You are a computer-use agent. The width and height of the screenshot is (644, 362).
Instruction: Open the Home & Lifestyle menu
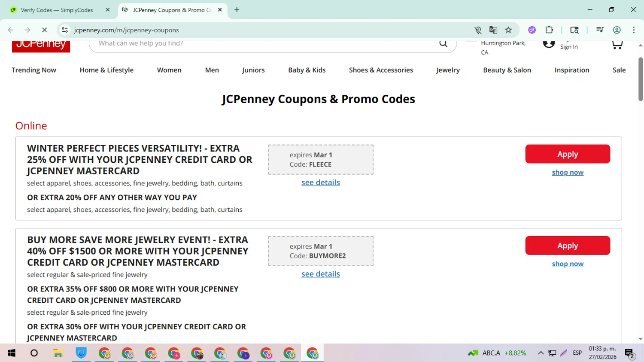point(106,70)
